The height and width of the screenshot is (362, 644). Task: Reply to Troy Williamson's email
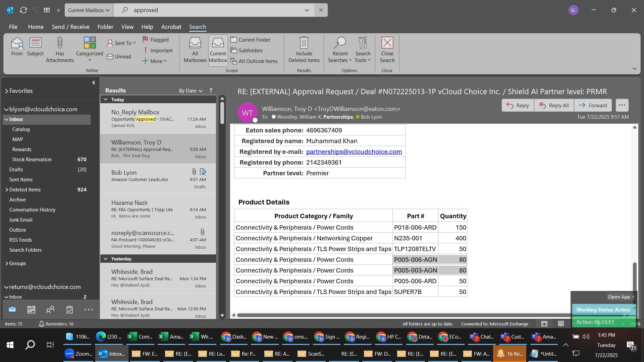518,105
